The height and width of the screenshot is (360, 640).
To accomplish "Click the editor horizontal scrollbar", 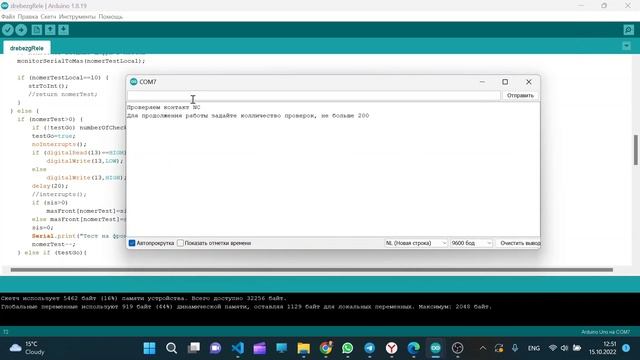I will [311, 270].
